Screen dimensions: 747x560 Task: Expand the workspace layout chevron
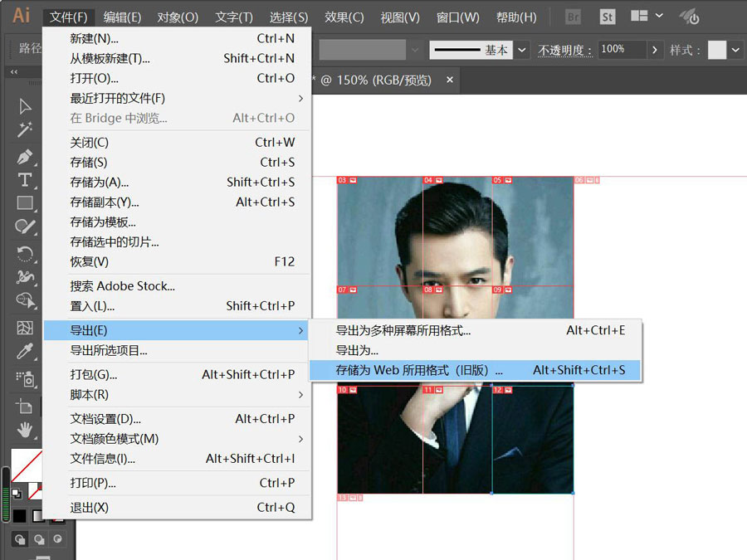click(659, 16)
